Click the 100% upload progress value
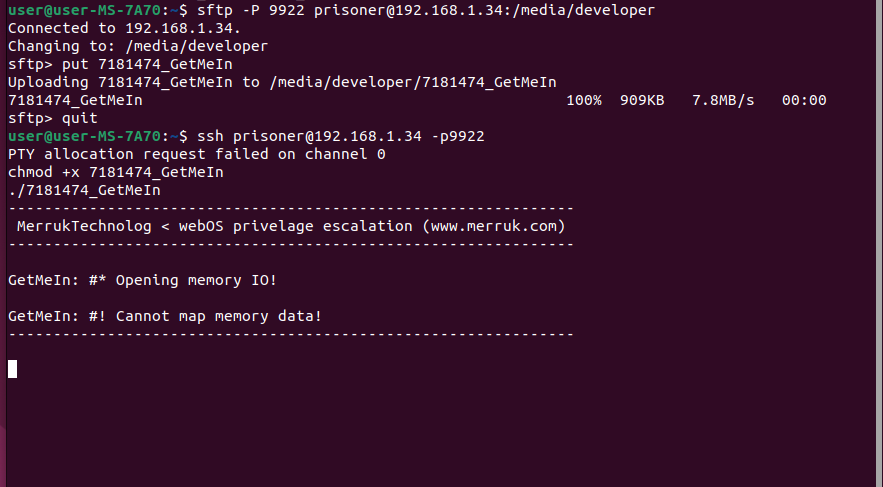The height and width of the screenshot is (487, 883). pos(584,100)
